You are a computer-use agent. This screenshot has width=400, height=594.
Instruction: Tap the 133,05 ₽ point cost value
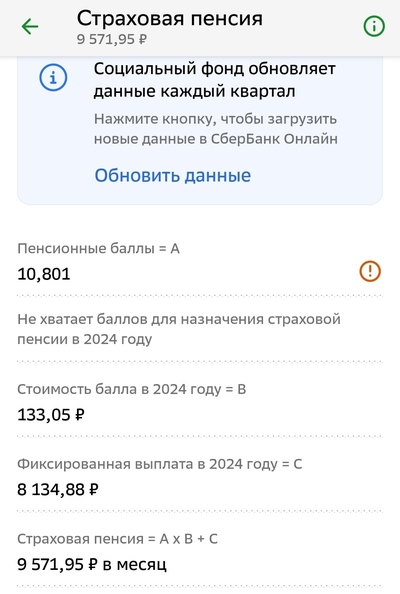tap(51, 414)
